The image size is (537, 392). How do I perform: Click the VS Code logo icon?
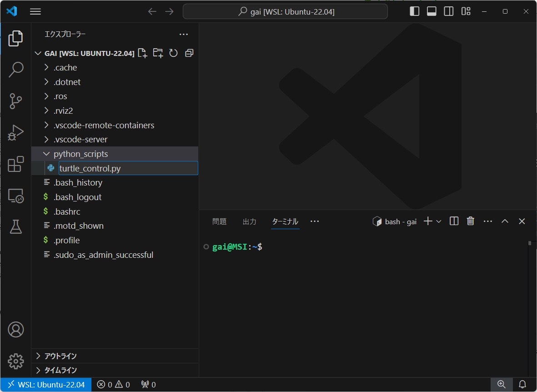[12, 11]
